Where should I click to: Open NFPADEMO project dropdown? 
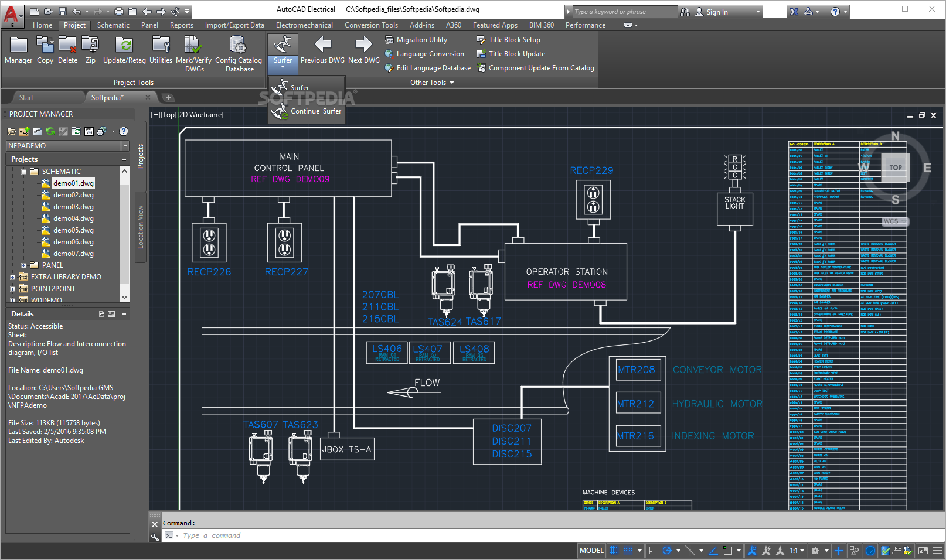coord(125,146)
